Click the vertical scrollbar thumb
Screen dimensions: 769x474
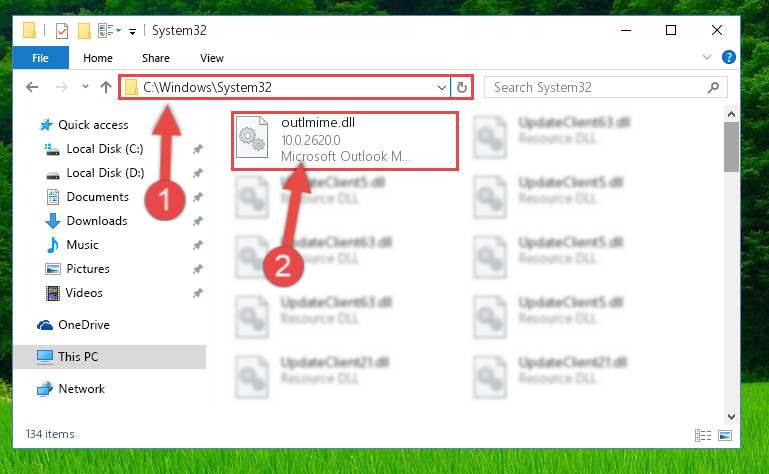(731, 147)
